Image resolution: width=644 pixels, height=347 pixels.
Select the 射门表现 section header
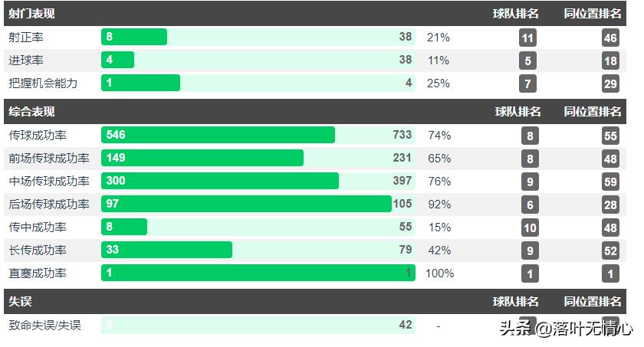31,13
